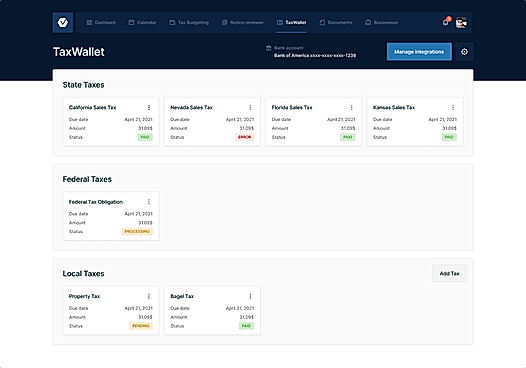Open Property Tax more options icon
Image resolution: width=526 pixels, height=368 pixels.
[149, 296]
